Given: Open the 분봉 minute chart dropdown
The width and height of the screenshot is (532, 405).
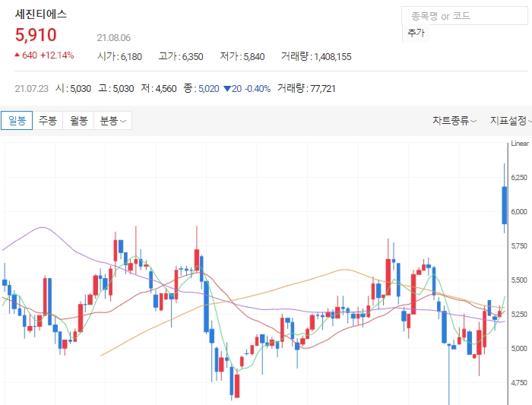Looking at the screenshot, I should [x=112, y=120].
